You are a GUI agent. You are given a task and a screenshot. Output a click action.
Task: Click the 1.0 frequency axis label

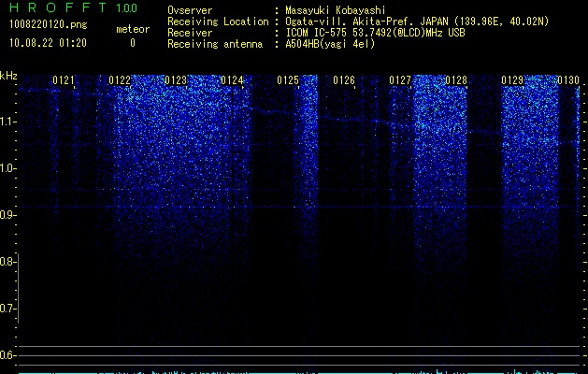coord(8,168)
